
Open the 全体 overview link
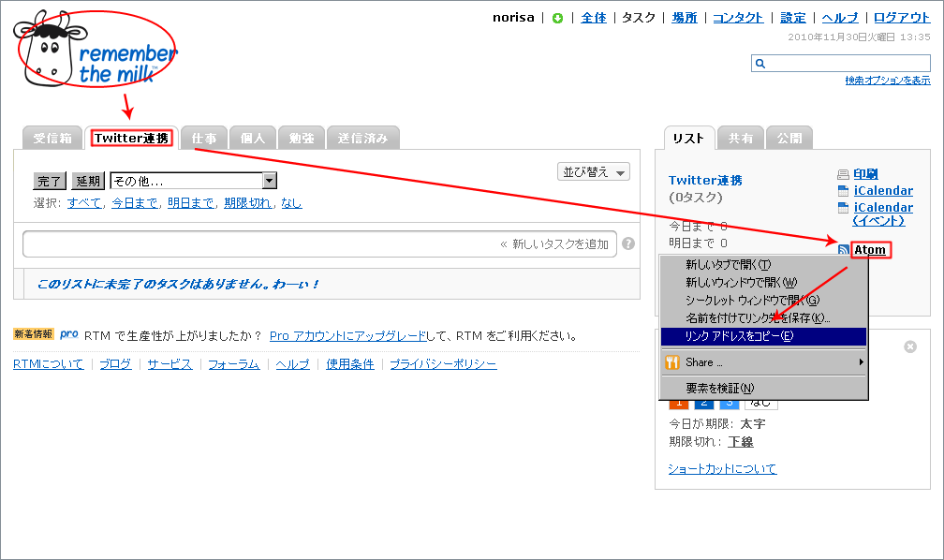tap(594, 18)
